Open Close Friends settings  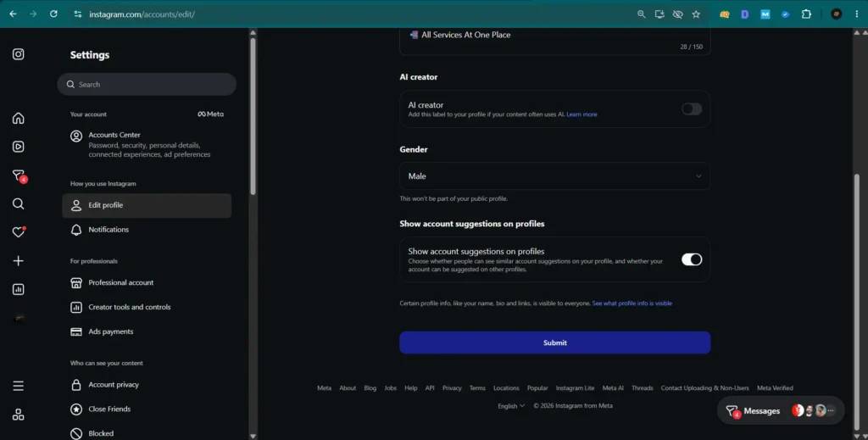(147, 409)
